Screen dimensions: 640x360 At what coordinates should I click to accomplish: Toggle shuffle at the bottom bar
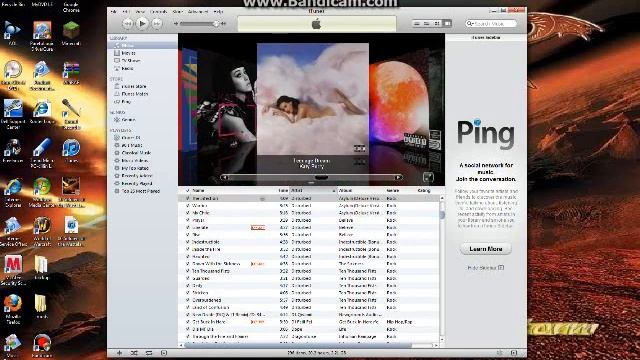tap(134, 353)
